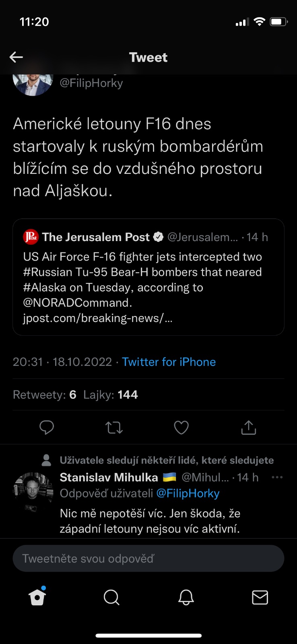Tap the @FilipHorky mention in reply

188,493
